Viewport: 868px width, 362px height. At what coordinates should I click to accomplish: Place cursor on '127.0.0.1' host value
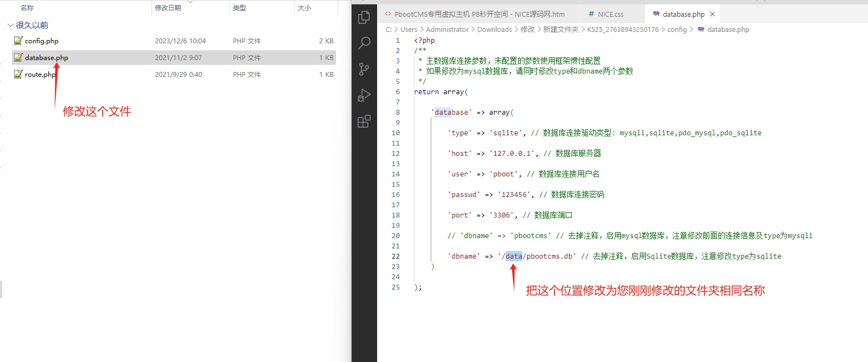pyautogui.click(x=512, y=153)
